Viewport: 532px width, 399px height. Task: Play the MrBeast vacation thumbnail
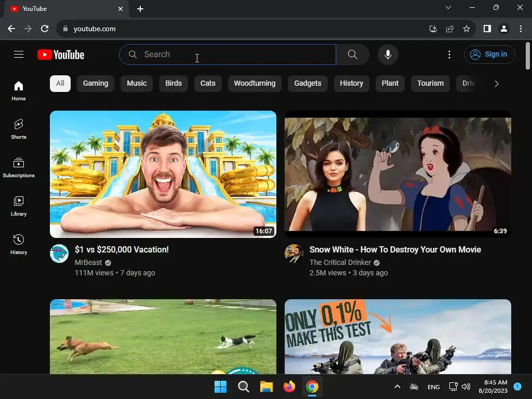click(x=163, y=174)
